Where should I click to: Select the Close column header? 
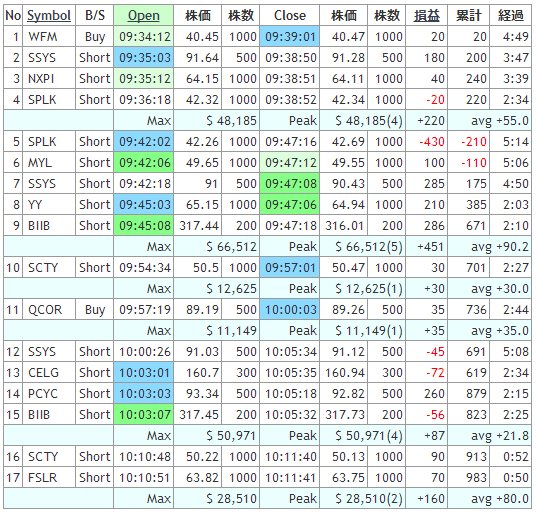[290, 15]
